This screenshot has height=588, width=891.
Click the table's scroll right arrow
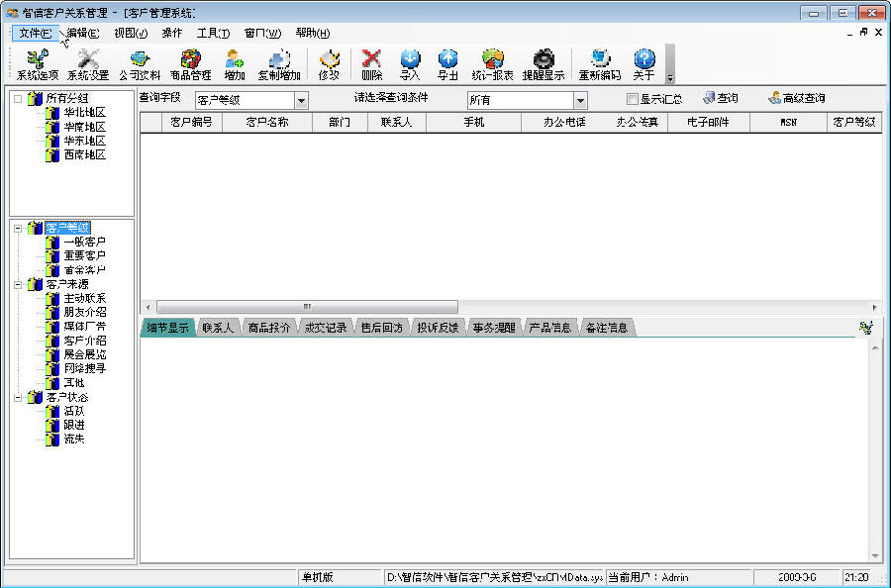[874, 307]
